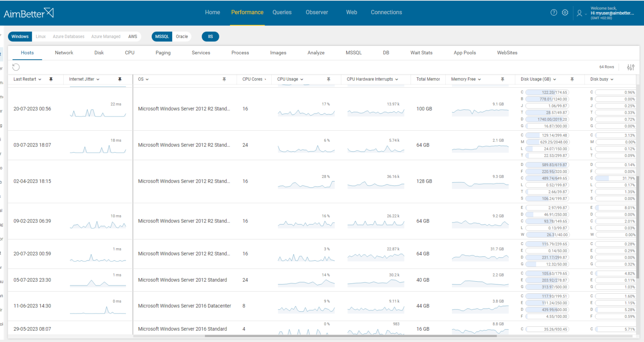Click the 589.83/619.87 D disk usage bar

[547, 165]
